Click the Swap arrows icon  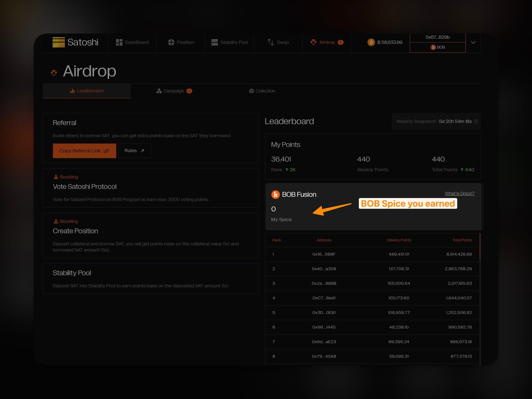pyautogui.click(x=271, y=42)
